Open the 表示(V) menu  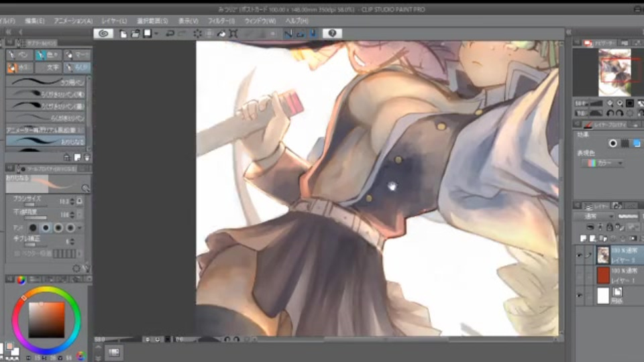pos(188,21)
